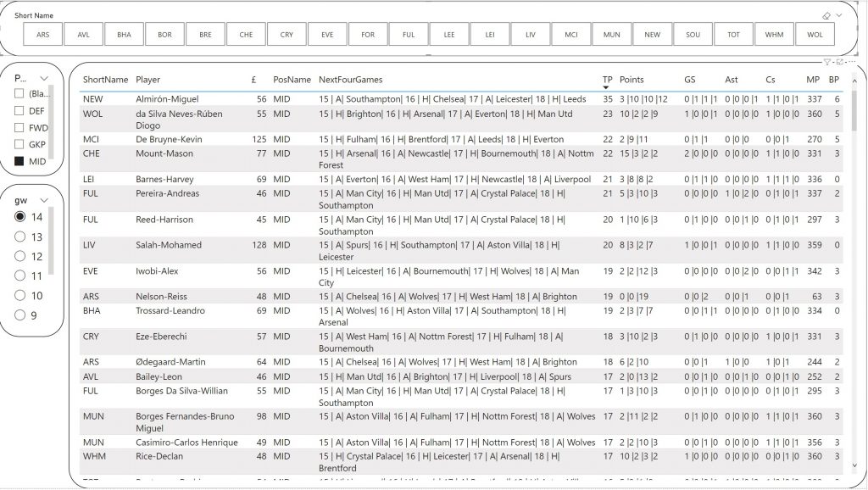
Task: Sort by ShortName column header
Action: (x=105, y=80)
